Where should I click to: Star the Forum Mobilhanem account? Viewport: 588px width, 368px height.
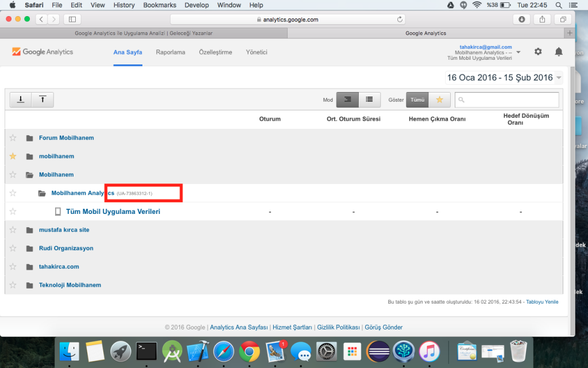point(13,138)
